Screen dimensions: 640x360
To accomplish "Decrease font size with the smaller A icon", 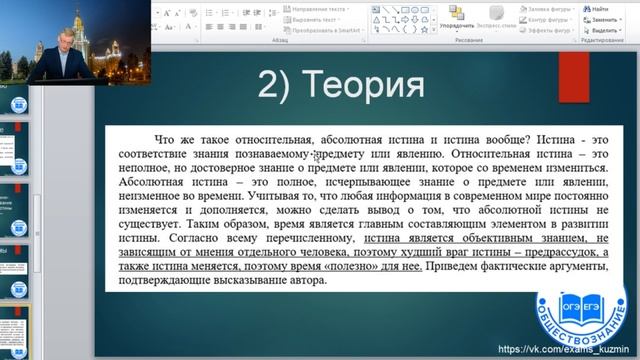I will [x=178, y=13].
